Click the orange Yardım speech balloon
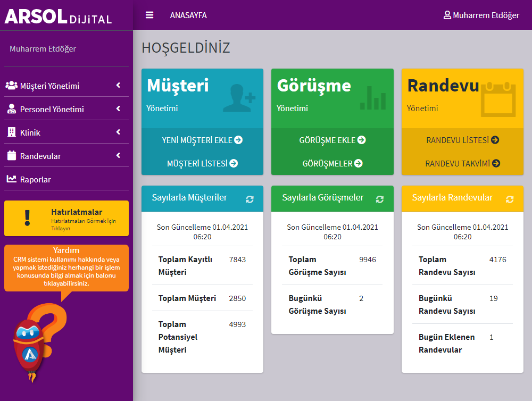The width and height of the screenshot is (532, 401). pyautogui.click(x=66, y=268)
